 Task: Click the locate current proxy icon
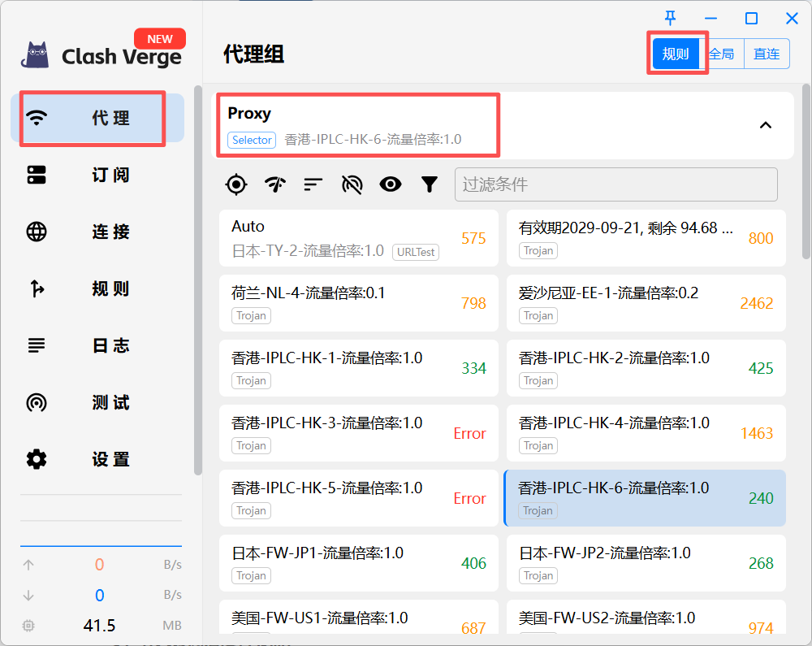pos(235,184)
